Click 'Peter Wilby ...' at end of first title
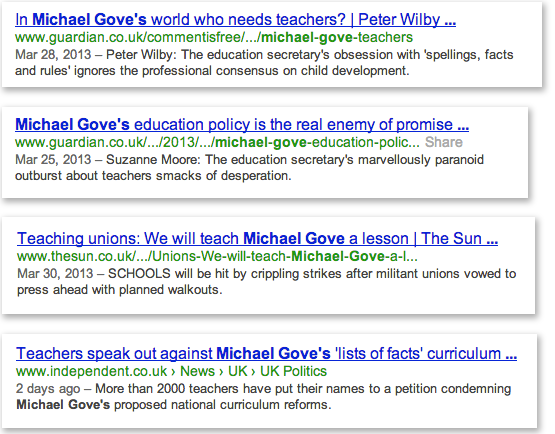 (407, 20)
